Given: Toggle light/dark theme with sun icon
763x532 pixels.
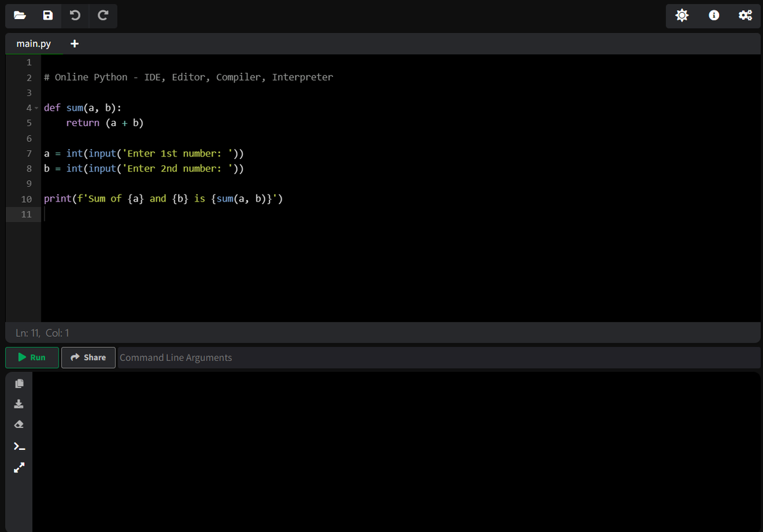Looking at the screenshot, I should (682, 15).
